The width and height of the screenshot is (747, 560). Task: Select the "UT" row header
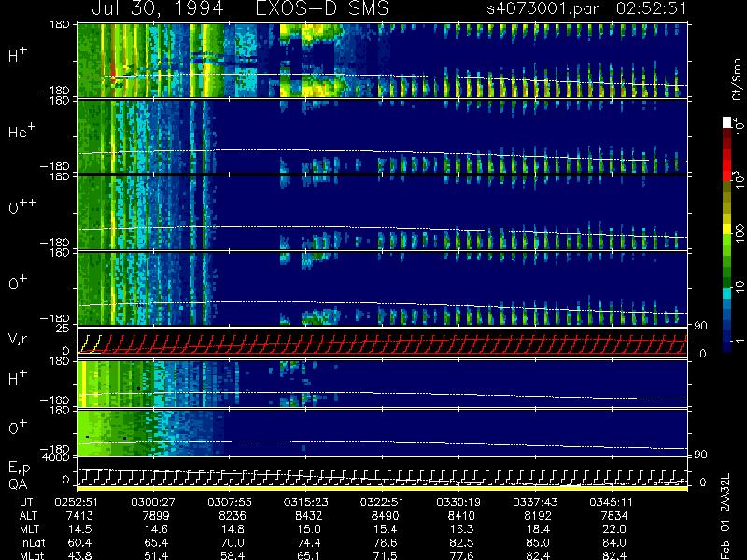point(27,502)
